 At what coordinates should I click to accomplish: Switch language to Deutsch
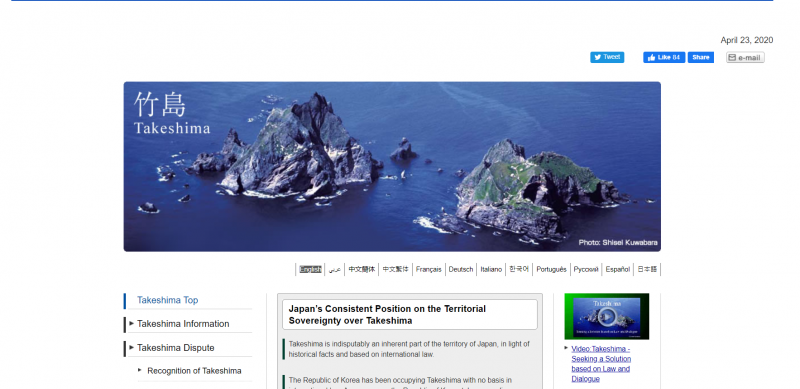[x=461, y=270]
